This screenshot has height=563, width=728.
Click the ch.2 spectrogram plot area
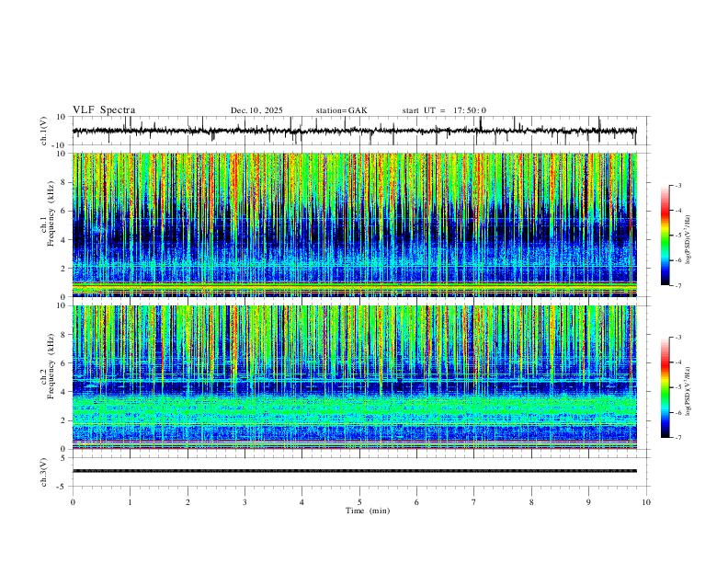point(354,377)
